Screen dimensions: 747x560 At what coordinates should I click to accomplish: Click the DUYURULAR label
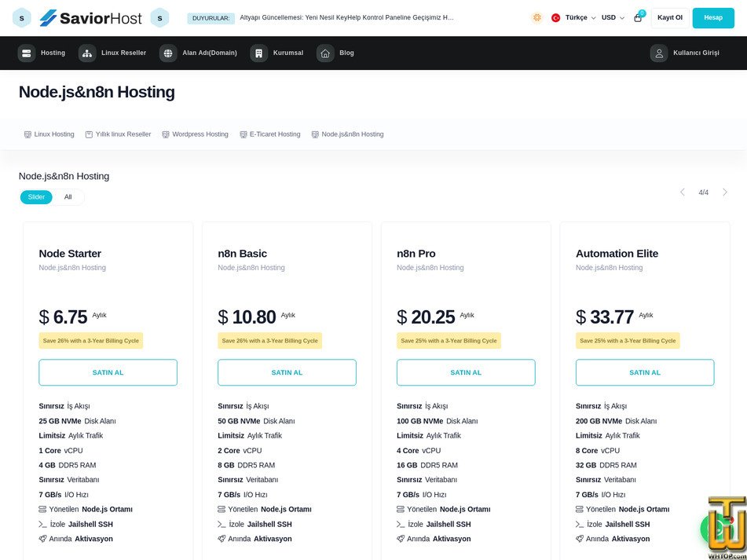[211, 18]
